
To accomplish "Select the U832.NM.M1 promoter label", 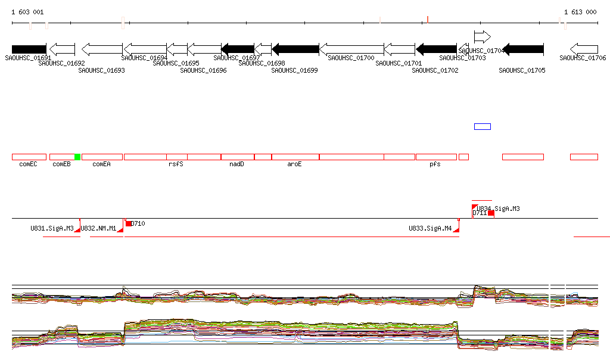I will (x=98, y=228).
